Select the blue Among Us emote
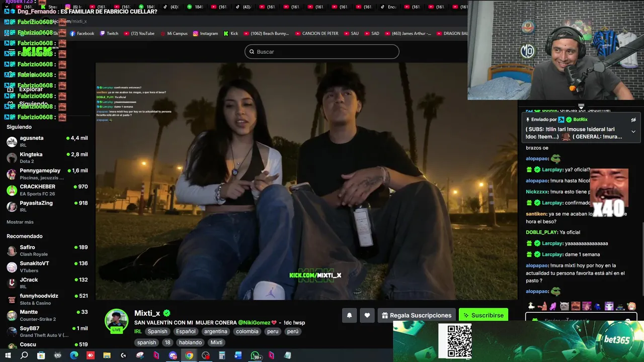Viewport: 644px width, 362px height. 598,306
